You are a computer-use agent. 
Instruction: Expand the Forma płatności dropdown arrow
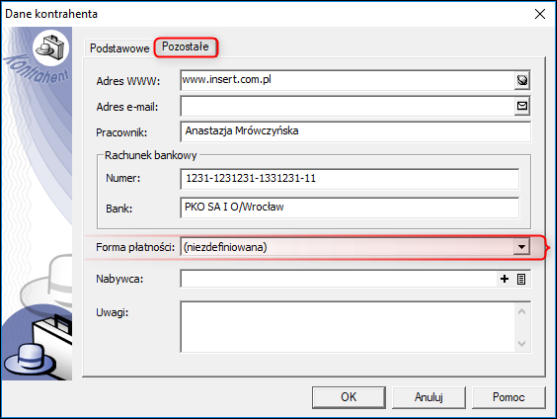pyautogui.click(x=521, y=247)
